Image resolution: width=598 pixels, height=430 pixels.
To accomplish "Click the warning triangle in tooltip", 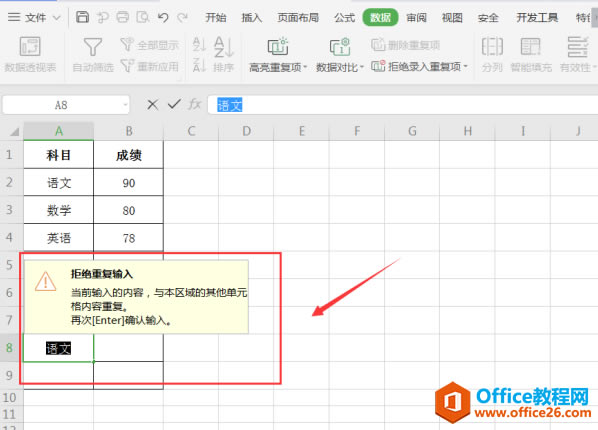I will click(x=46, y=281).
